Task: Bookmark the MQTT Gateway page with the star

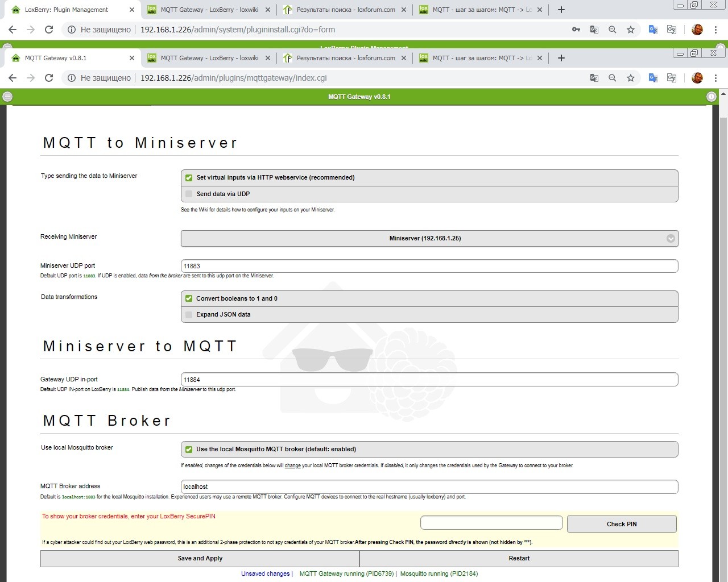Action: [x=631, y=78]
